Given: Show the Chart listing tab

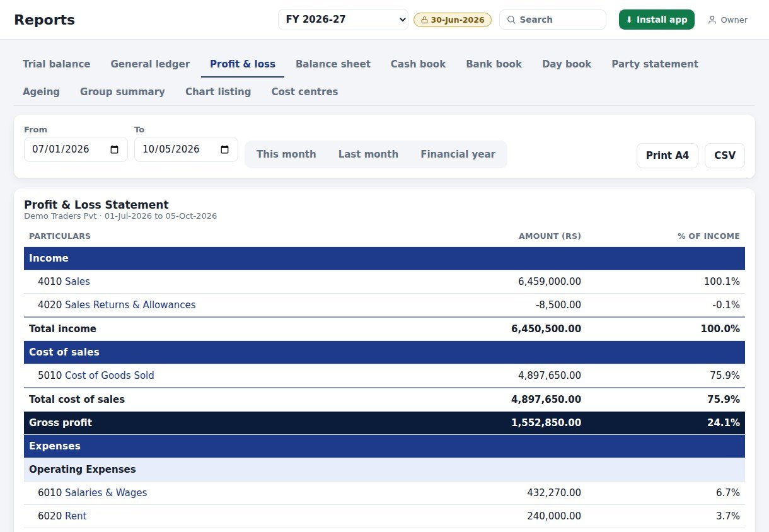Looking at the screenshot, I should pos(218,91).
